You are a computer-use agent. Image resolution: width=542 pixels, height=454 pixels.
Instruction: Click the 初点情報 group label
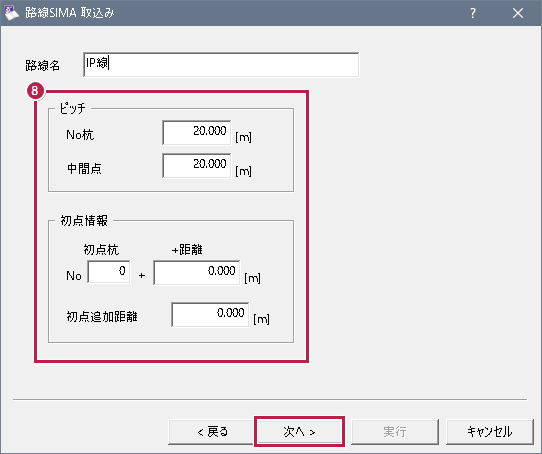(84, 220)
